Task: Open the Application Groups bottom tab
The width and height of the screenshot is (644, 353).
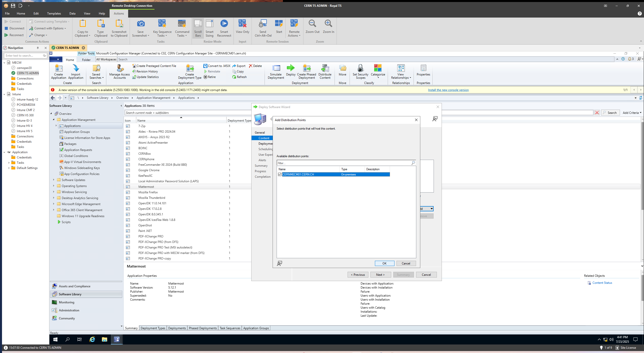Action: coord(256,328)
